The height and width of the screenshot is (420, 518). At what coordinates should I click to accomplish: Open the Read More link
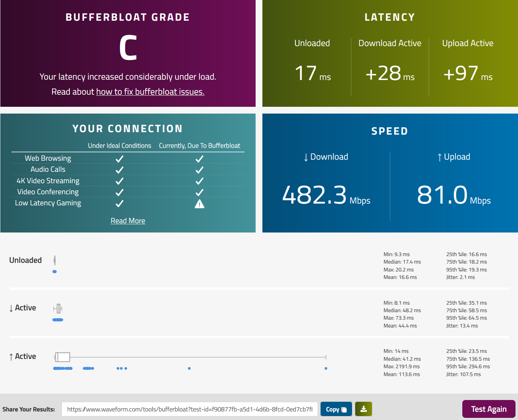tap(128, 220)
